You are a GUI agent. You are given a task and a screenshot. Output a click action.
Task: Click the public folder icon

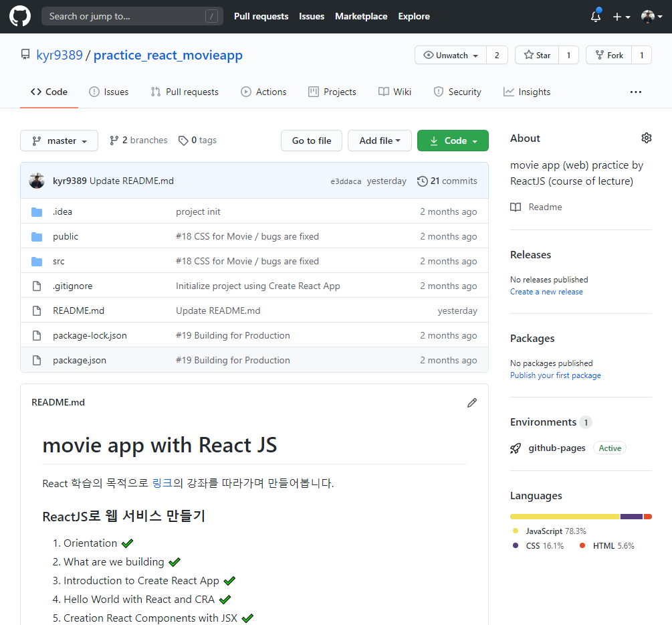(37, 237)
